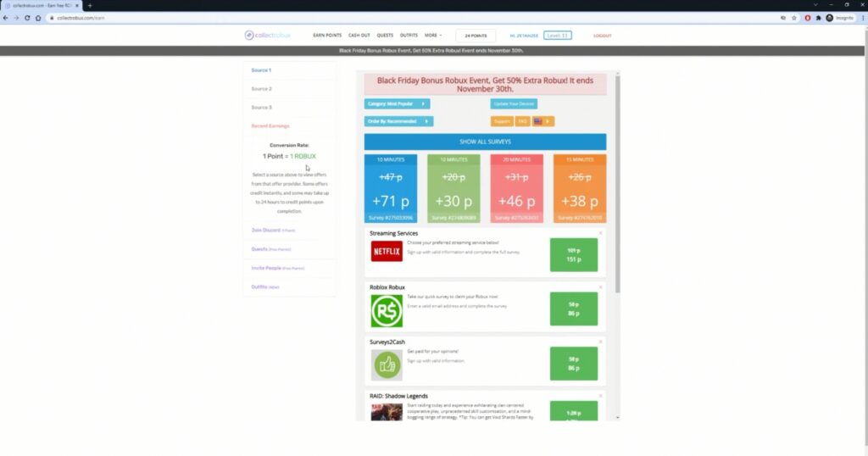
Task: Reload the page with the refresh icon
Action: point(27,18)
